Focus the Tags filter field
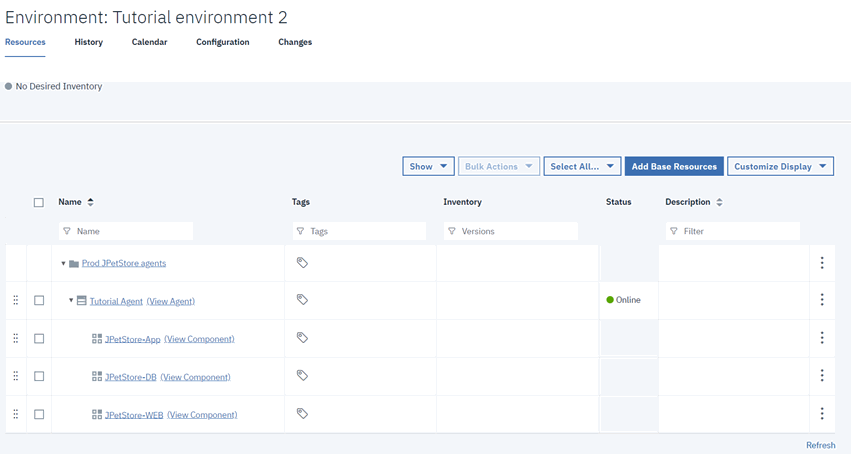The width and height of the screenshot is (851, 454). [359, 231]
